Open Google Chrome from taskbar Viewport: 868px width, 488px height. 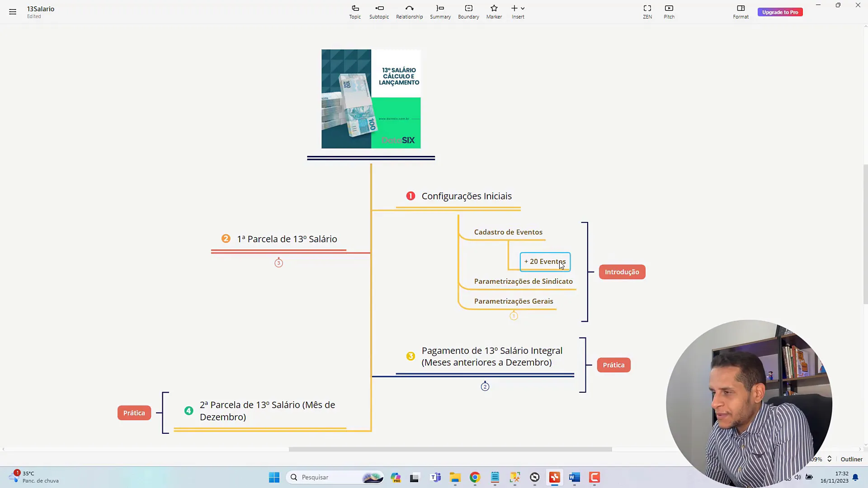pyautogui.click(x=475, y=477)
